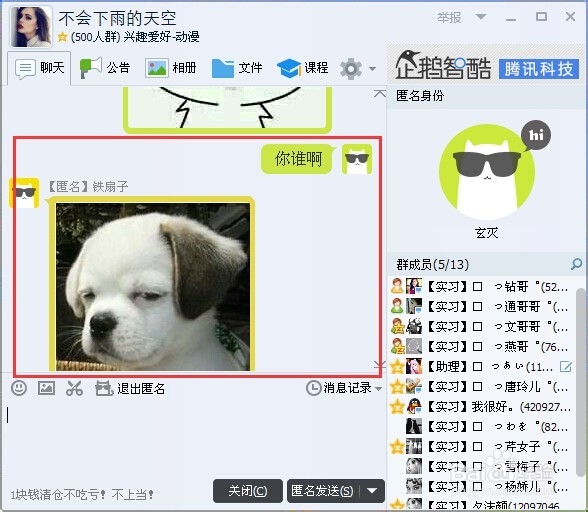Click the group avatar photo
The height and width of the screenshot is (512, 588).
(x=31, y=26)
